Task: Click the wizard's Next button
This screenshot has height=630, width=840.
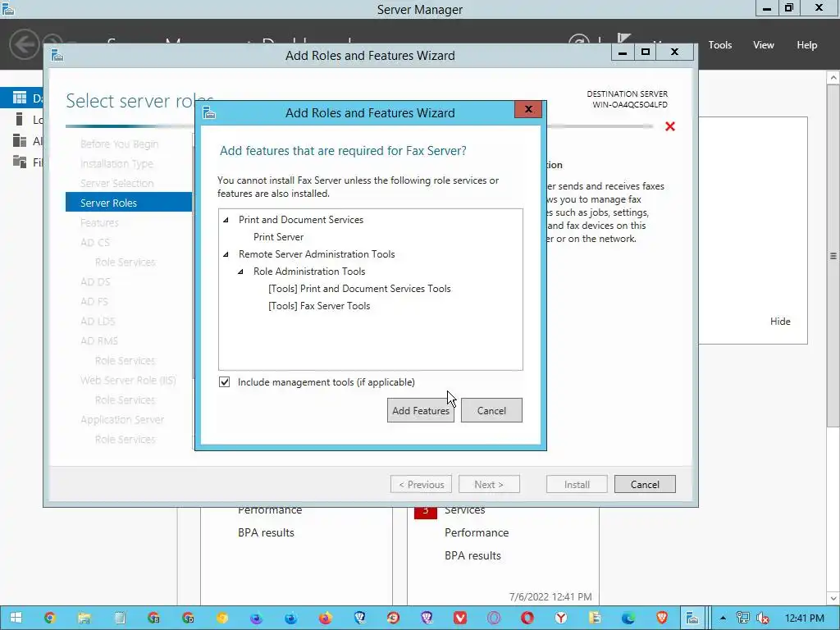Action: (x=489, y=484)
